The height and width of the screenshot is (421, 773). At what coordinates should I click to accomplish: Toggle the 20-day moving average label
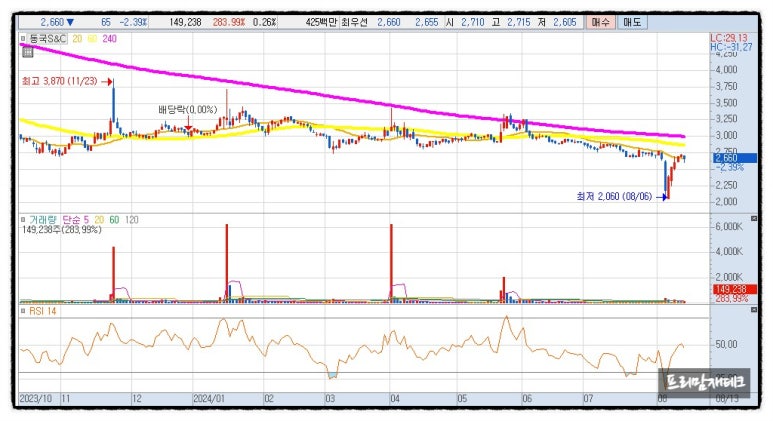(x=75, y=38)
